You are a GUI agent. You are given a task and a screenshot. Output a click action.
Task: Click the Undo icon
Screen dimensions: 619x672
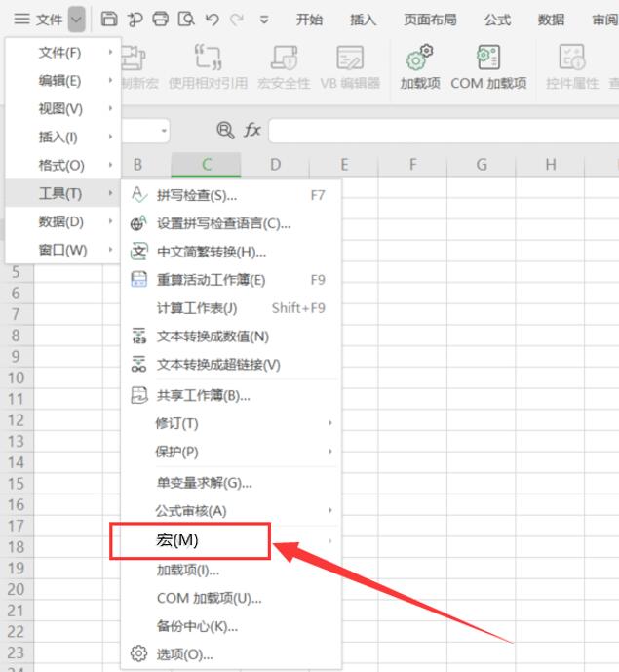click(213, 20)
